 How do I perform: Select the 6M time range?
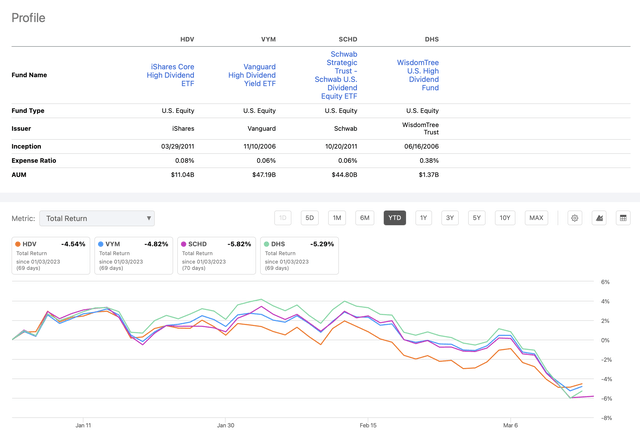coord(364,218)
